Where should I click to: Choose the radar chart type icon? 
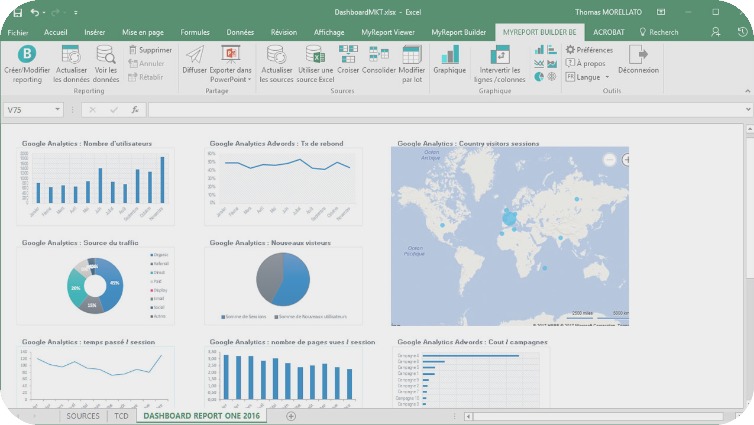click(552, 76)
